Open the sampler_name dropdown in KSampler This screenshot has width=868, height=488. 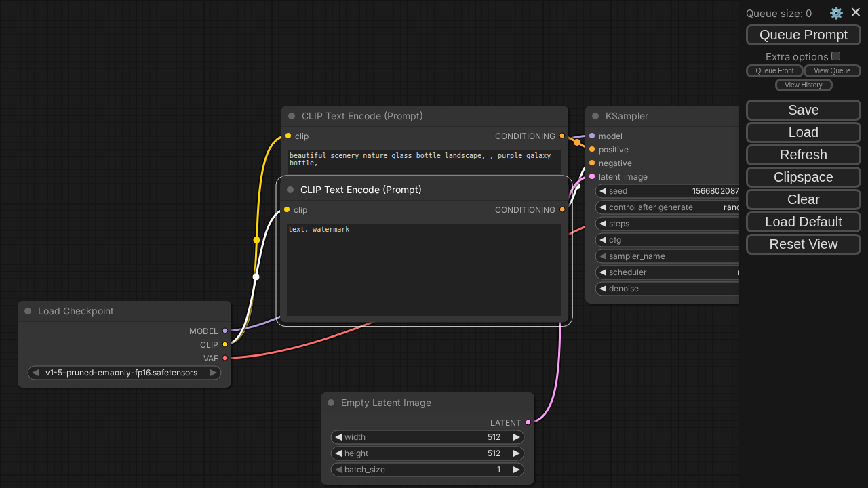coord(668,256)
